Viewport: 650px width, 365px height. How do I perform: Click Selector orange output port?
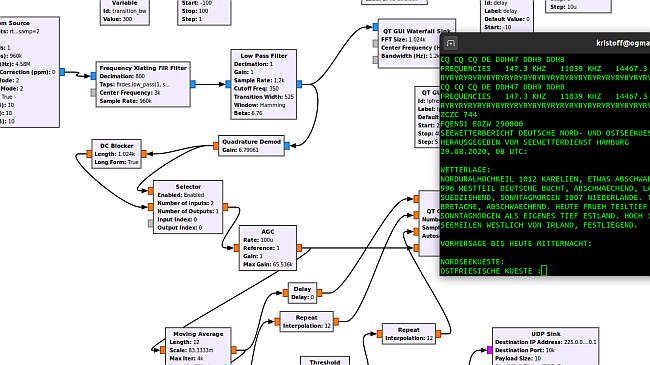point(226,207)
